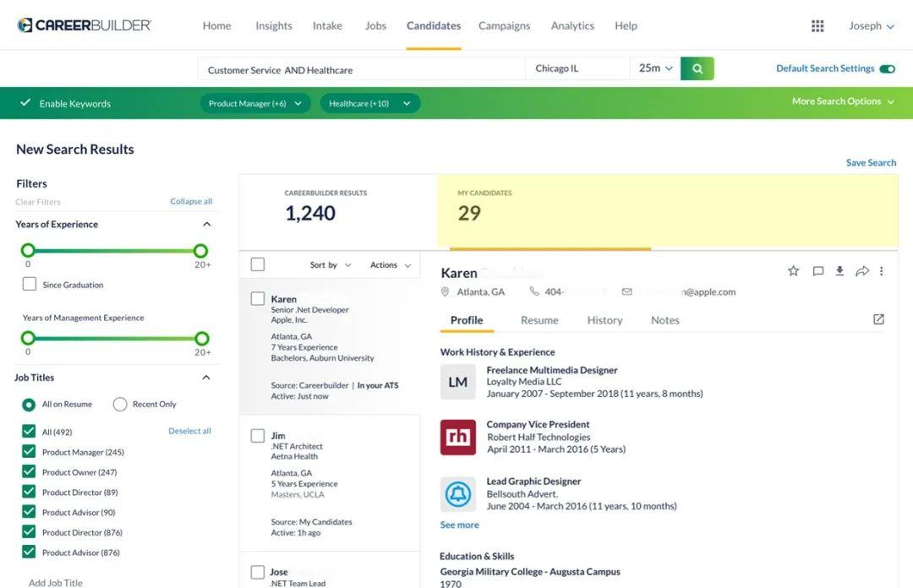Open profile in new window icon
This screenshot has width=913, height=588.
coord(878,319)
